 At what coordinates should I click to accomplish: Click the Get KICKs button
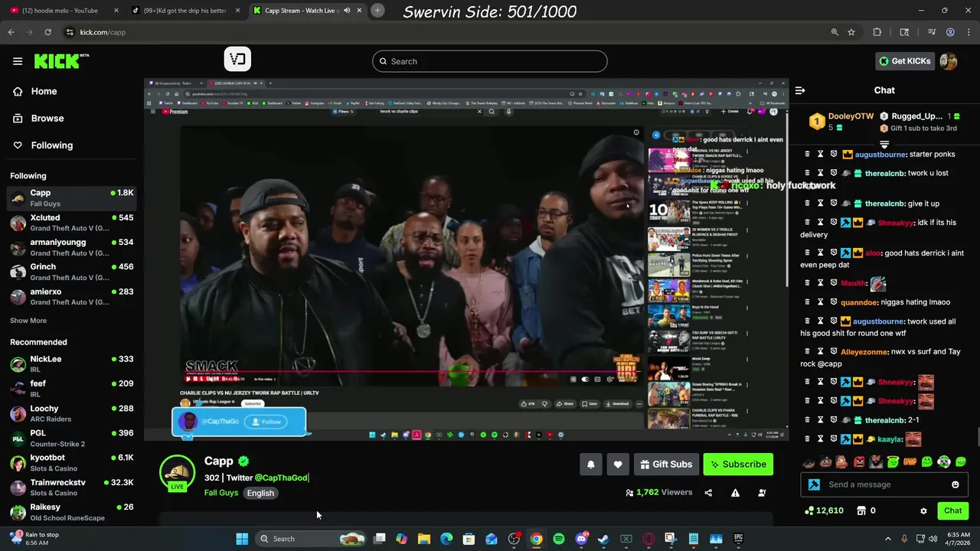pyautogui.click(x=905, y=61)
